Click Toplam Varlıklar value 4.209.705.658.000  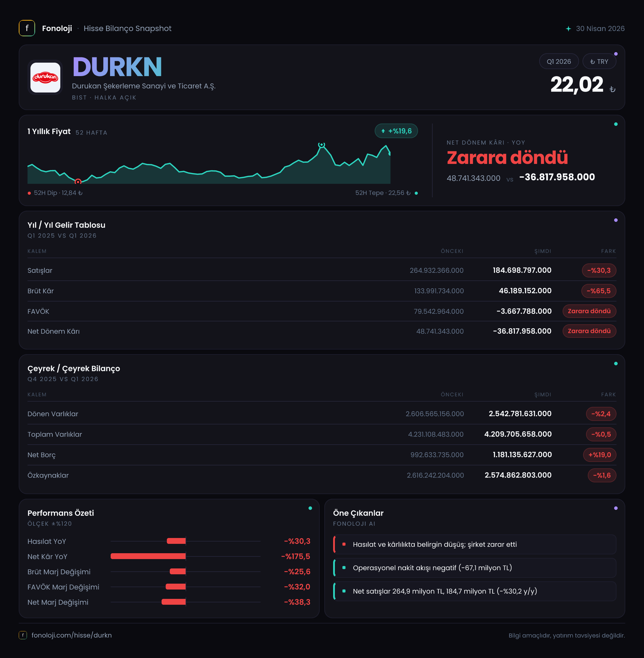[x=518, y=434]
